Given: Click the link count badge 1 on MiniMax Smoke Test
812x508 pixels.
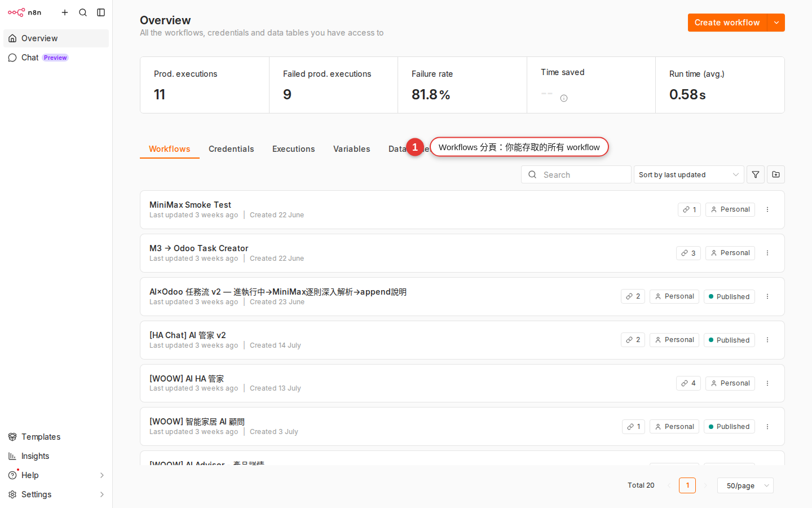Looking at the screenshot, I should [689, 209].
